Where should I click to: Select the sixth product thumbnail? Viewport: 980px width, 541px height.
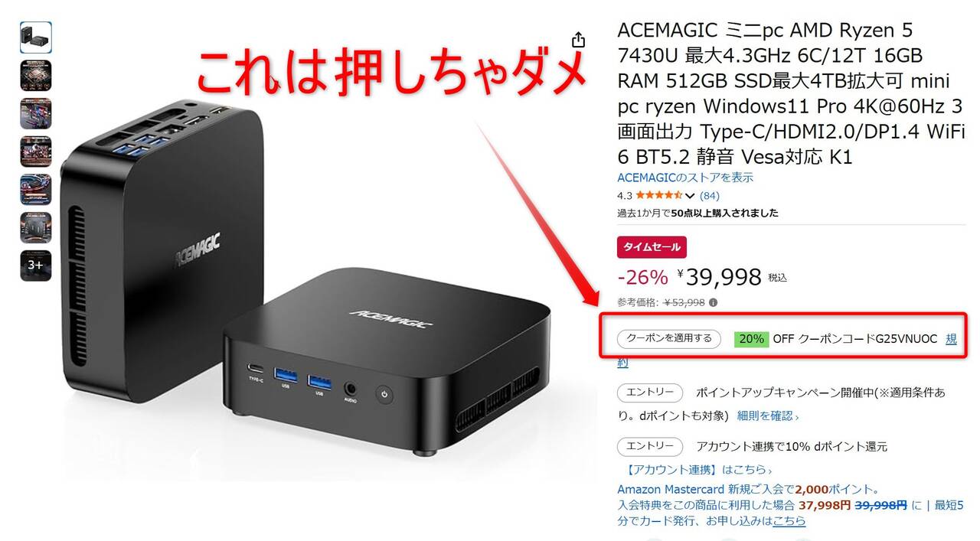pos(36,227)
